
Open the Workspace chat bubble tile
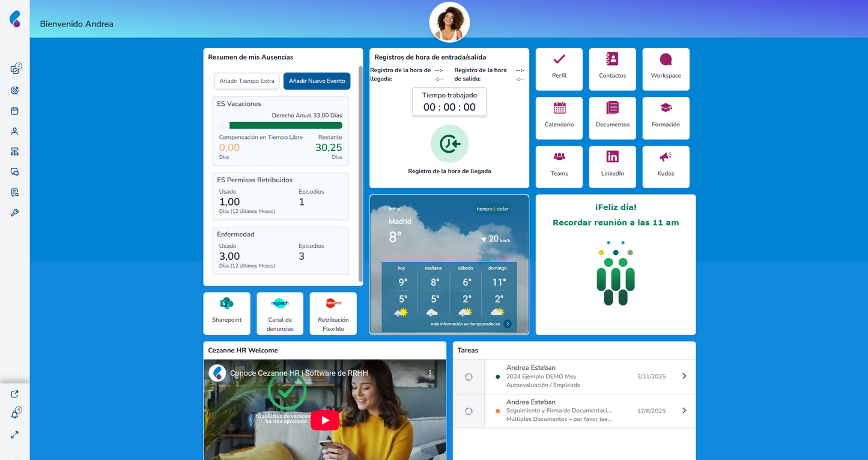click(666, 69)
